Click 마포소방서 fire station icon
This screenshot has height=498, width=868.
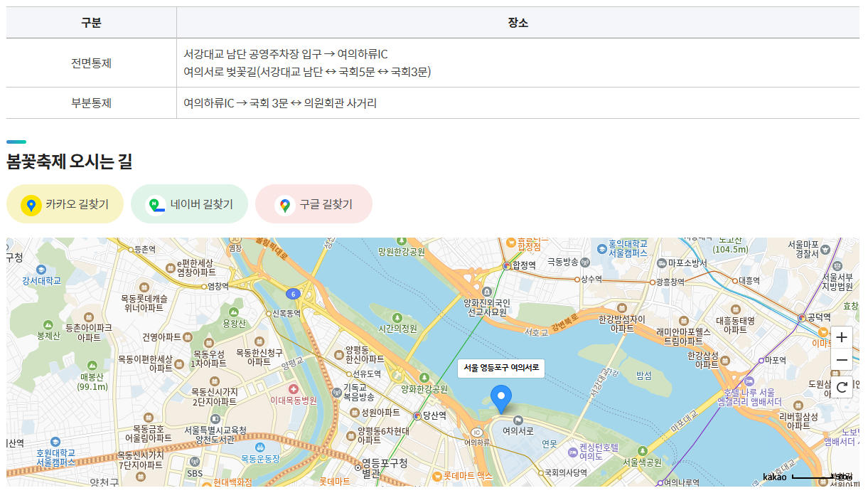click(x=661, y=263)
